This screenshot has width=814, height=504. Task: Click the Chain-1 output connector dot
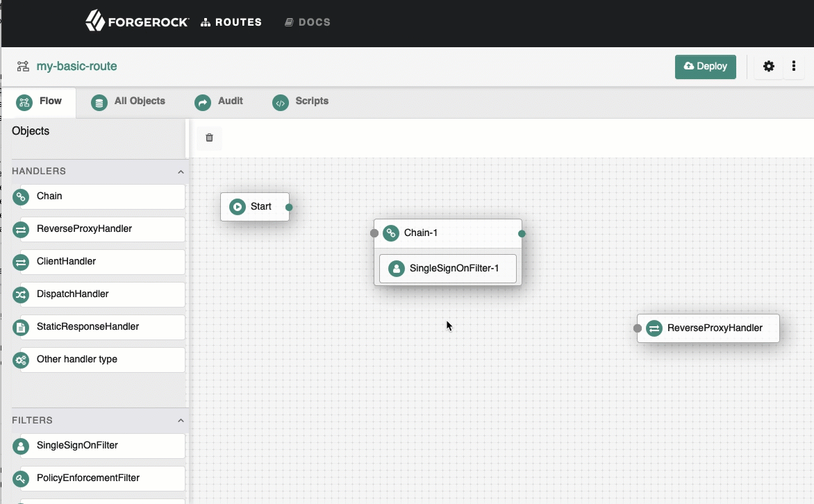pos(522,233)
